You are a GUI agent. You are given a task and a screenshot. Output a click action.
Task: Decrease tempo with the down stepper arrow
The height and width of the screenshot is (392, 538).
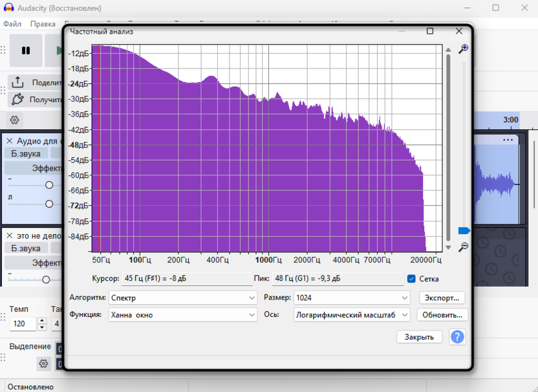[x=42, y=327]
